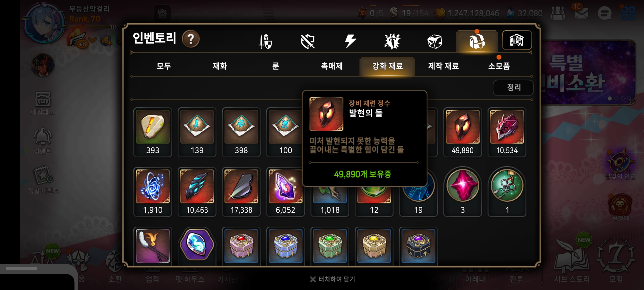Open the 소모품 tab
Viewport: 644px width, 290px height.
tap(499, 66)
